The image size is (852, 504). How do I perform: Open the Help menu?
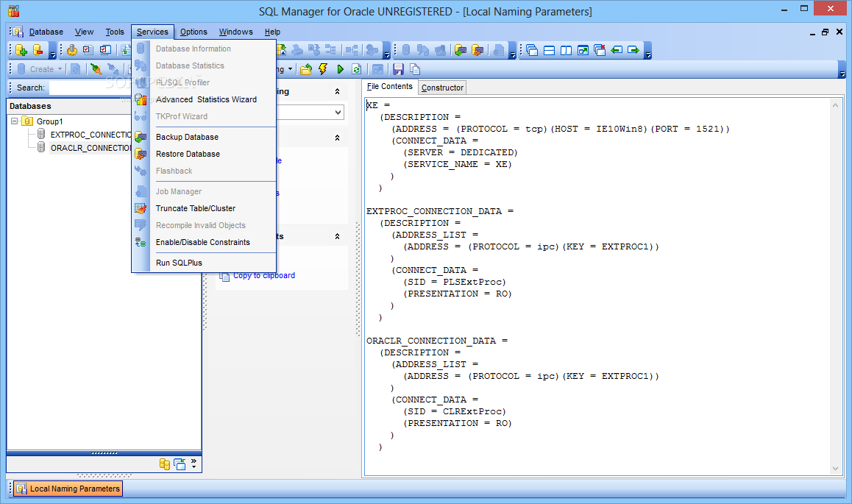coord(272,32)
